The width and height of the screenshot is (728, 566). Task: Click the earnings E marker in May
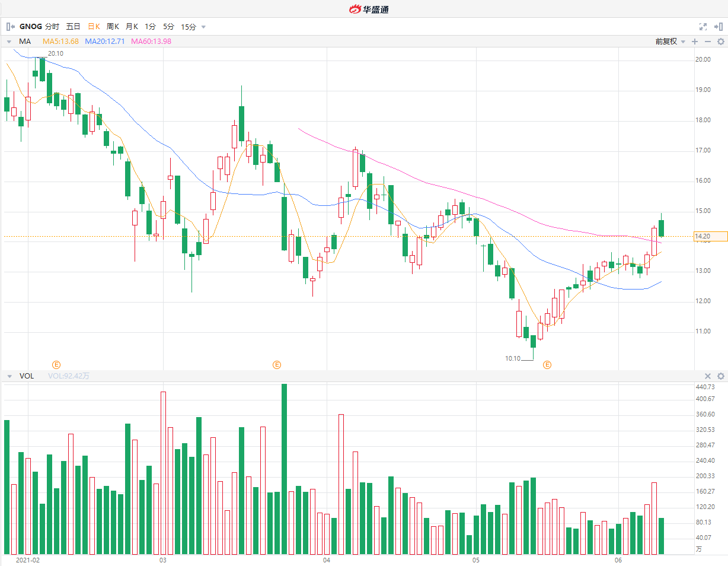(x=547, y=364)
